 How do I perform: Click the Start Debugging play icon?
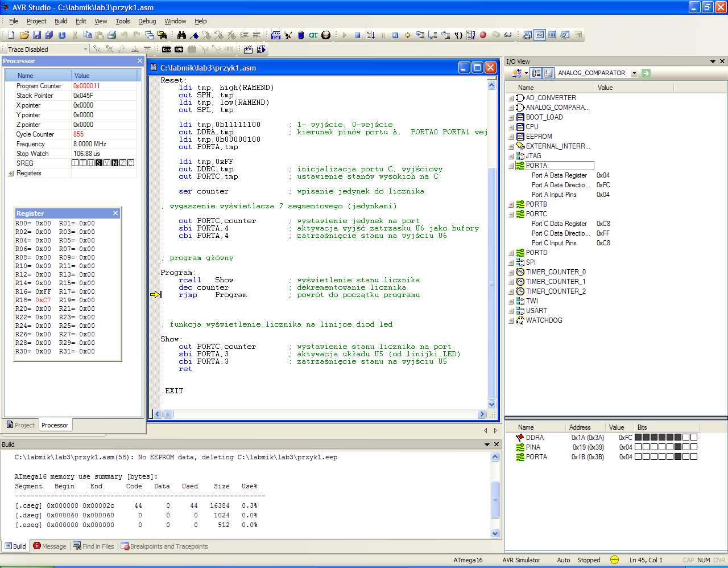(345, 35)
